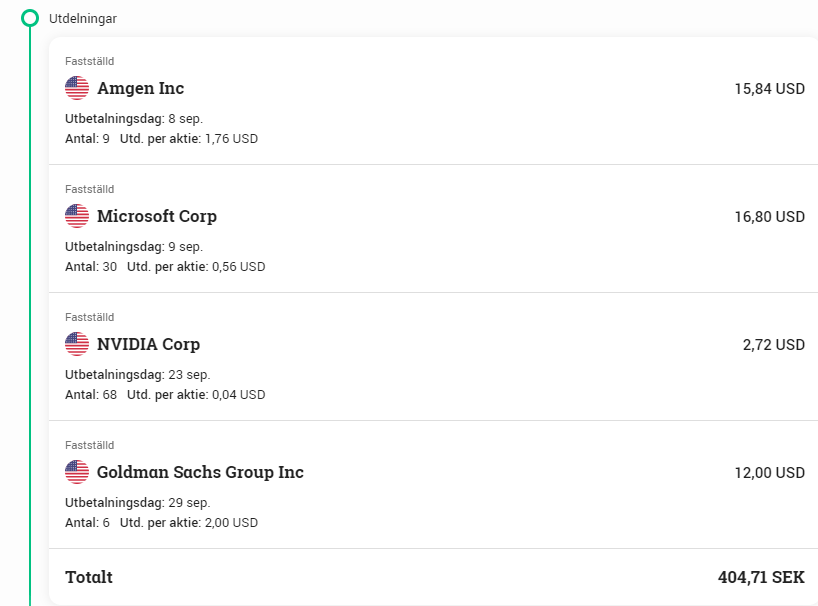Click NVIDIA dividend per share 0,04 USD
The height and width of the screenshot is (606, 818).
238,395
